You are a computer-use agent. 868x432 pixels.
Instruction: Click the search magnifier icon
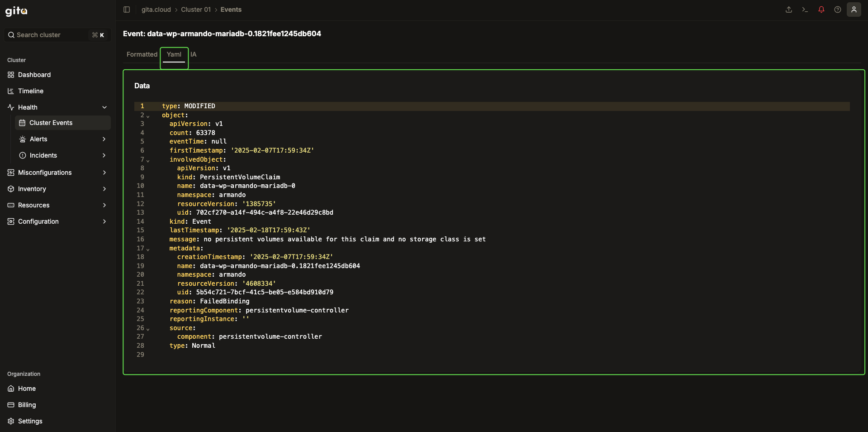pos(11,35)
